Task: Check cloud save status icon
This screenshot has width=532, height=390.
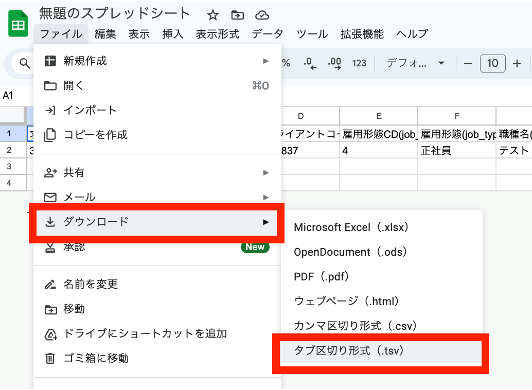Action: pos(262,15)
